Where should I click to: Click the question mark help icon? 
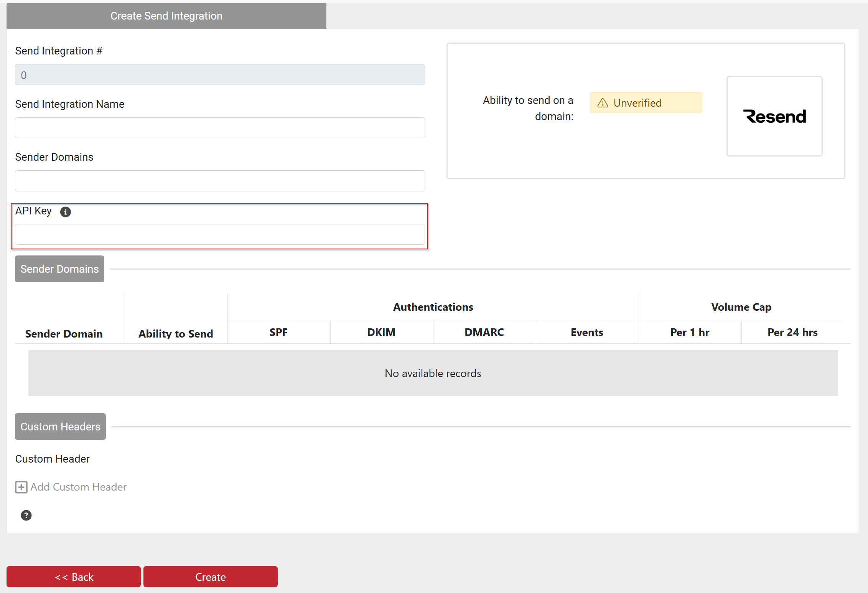[x=26, y=515]
